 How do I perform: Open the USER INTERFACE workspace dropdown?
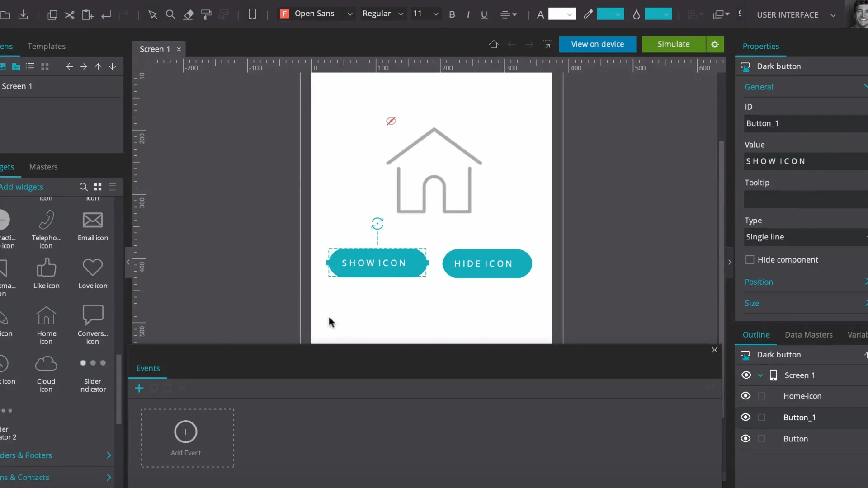(x=796, y=15)
